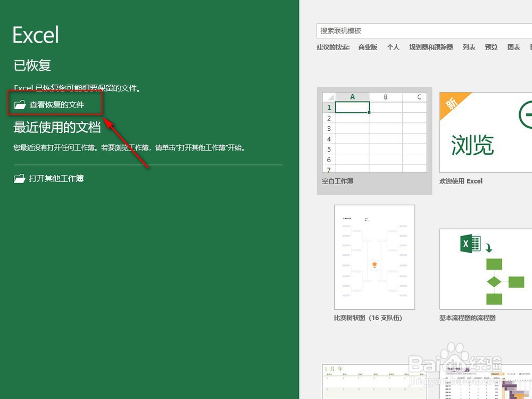Select the 规划器和跟踪器 suggested search
This screenshot has height=399, width=532.
(431, 47)
